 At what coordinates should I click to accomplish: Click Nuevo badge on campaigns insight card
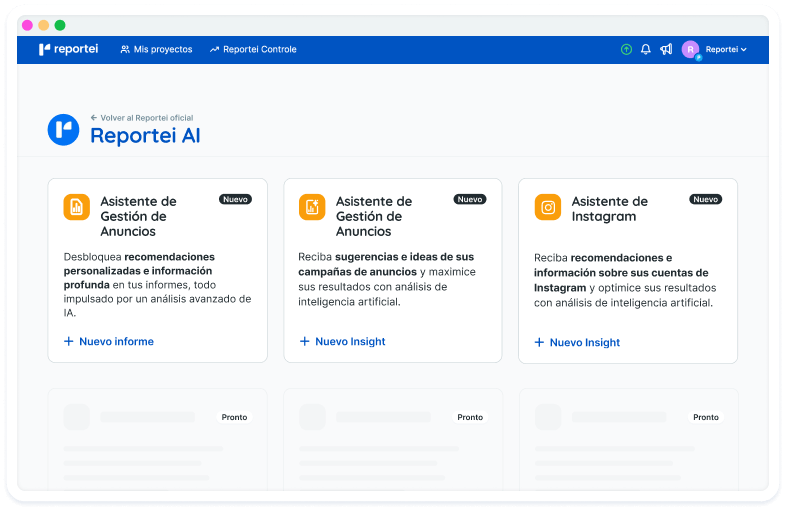tap(470, 199)
